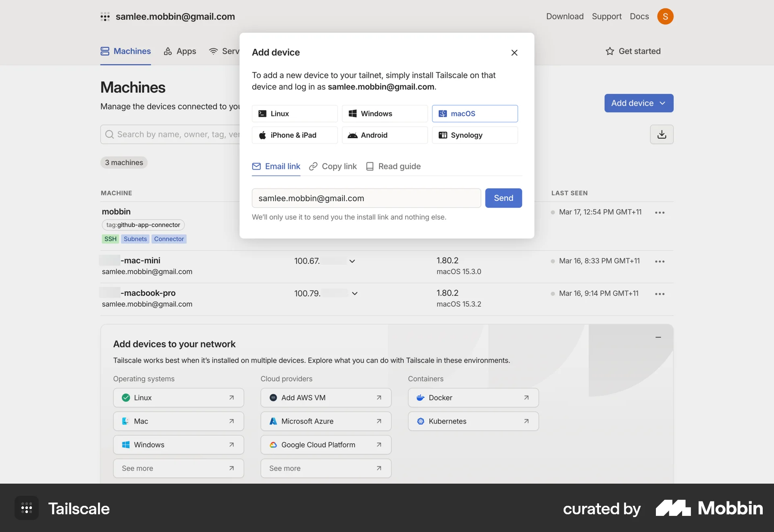Open the user account avatar menu

coord(666,17)
